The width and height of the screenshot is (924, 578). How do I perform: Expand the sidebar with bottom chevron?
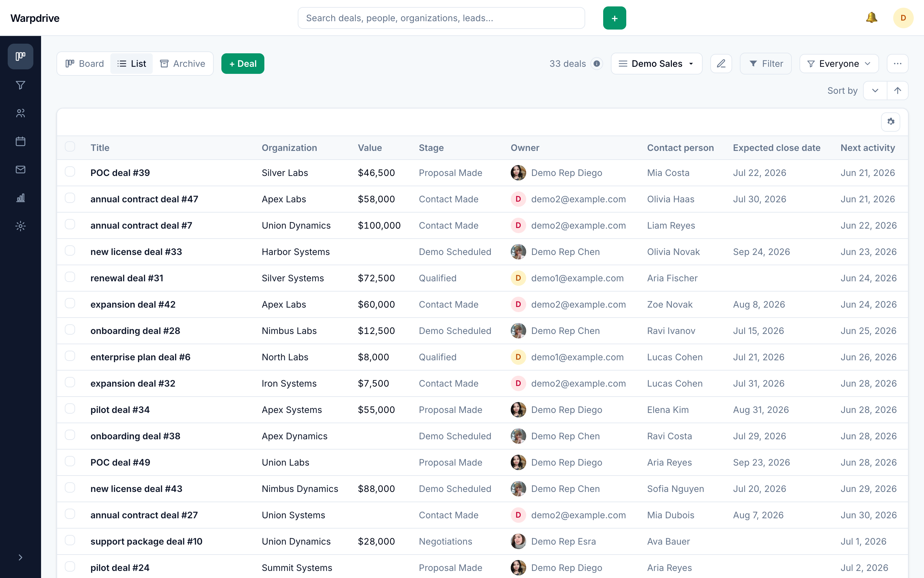click(20, 557)
